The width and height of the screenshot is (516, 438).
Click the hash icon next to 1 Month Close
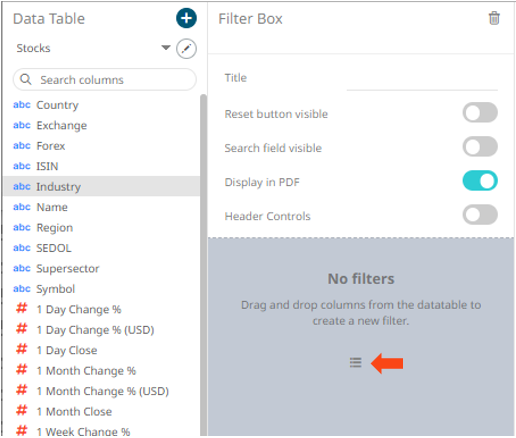coord(22,411)
